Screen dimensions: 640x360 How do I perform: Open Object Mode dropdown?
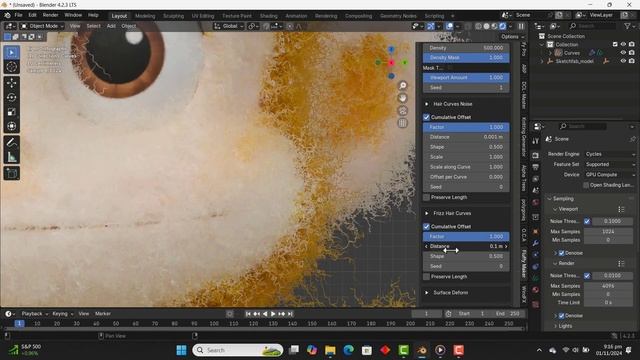point(42,26)
